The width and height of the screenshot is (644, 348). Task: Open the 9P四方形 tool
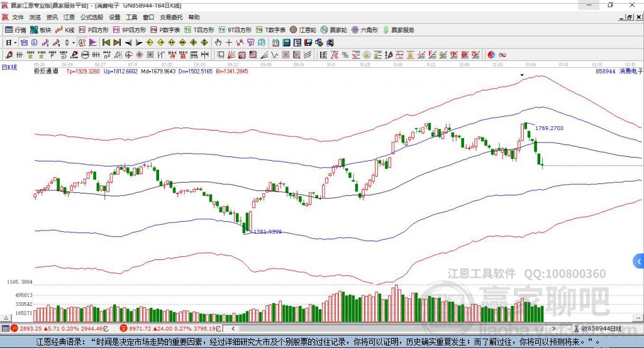pos(130,30)
